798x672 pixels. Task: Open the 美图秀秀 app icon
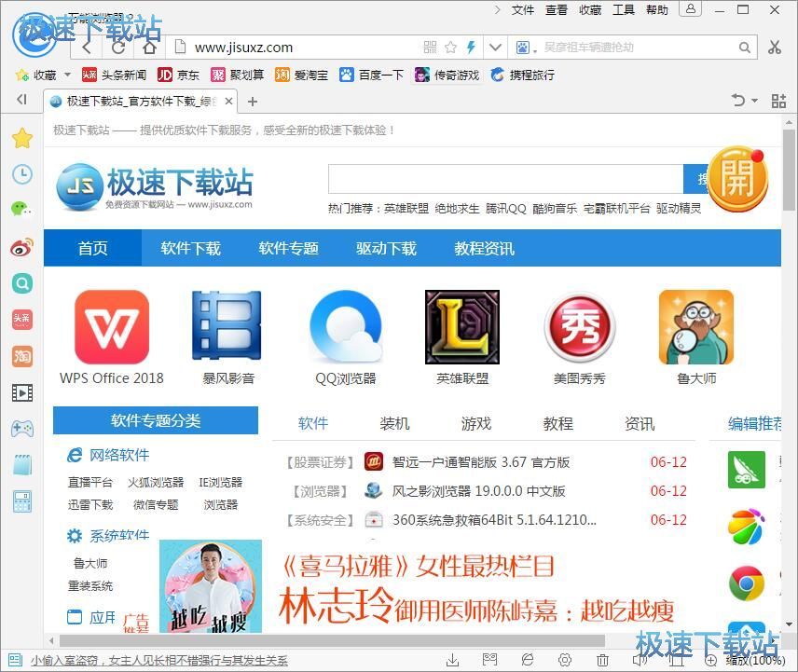click(x=580, y=327)
